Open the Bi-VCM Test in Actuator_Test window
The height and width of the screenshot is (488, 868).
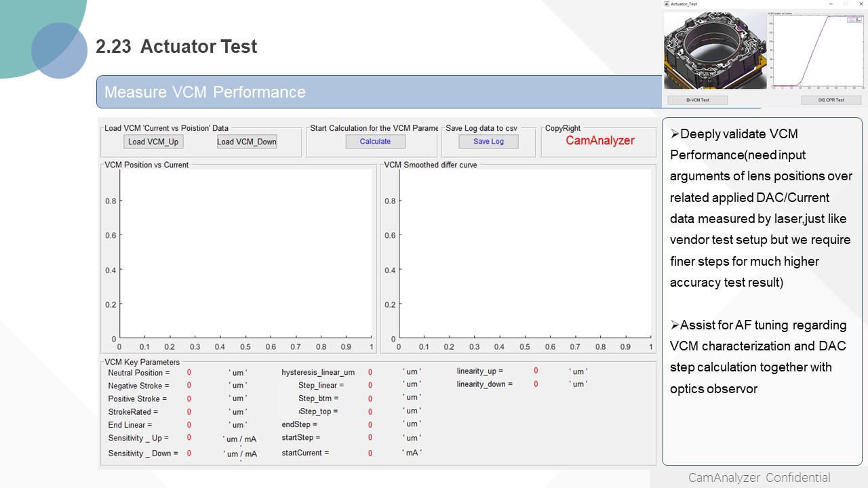coord(698,100)
